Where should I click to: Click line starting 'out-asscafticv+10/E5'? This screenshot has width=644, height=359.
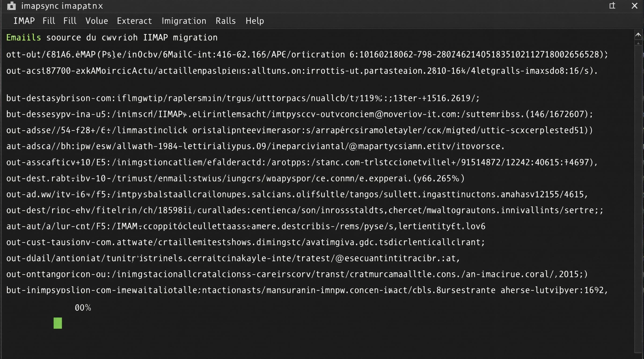pyautogui.click(x=302, y=162)
